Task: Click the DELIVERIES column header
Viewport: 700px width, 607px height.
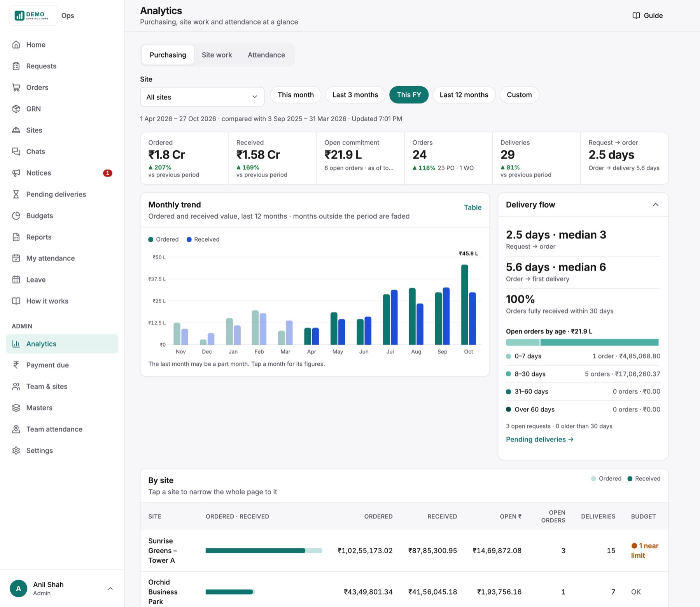Action: (598, 516)
